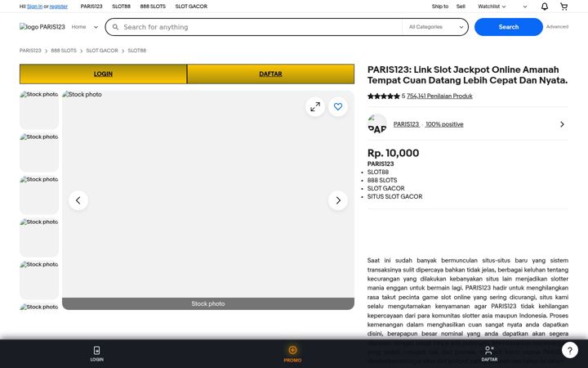Go to next image in gallery

point(338,200)
